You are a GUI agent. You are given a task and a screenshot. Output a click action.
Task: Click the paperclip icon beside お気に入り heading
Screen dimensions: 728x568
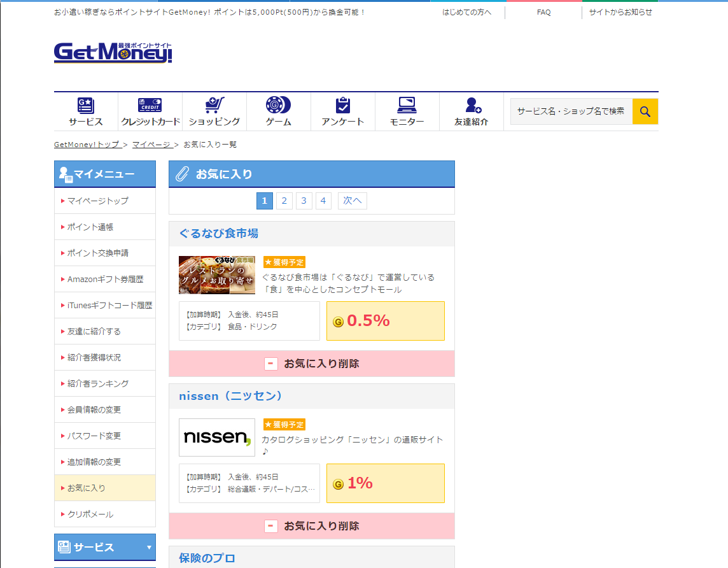pyautogui.click(x=182, y=174)
